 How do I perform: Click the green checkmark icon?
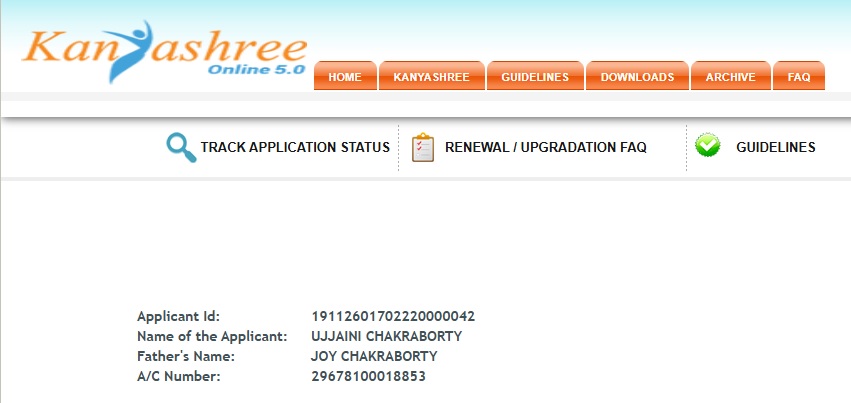(x=708, y=146)
